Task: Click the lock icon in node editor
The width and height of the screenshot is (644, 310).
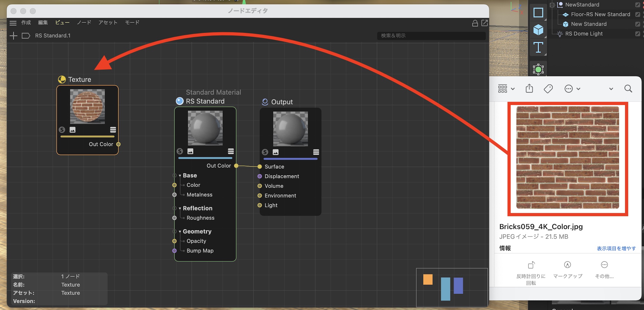Action: [475, 23]
